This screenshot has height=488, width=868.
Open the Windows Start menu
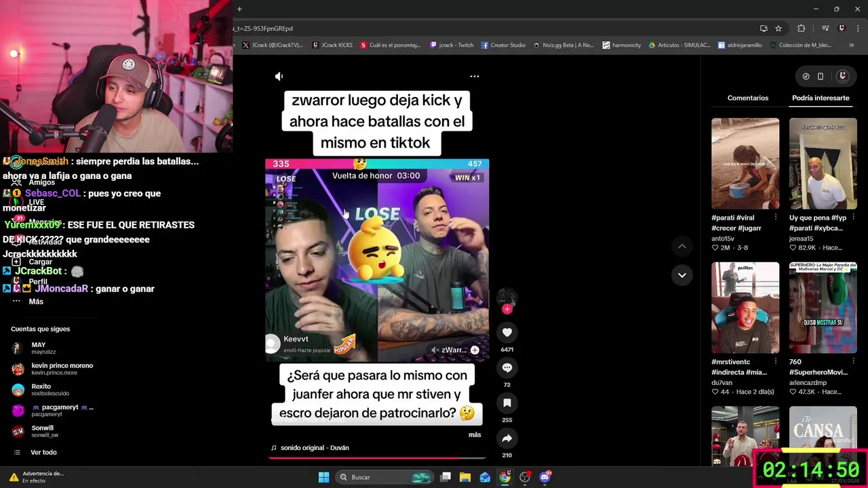tap(323, 477)
